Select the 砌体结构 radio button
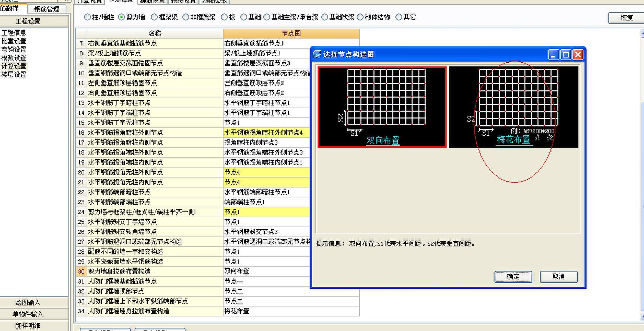Viewport: 644px width, 331px height. pos(360,17)
